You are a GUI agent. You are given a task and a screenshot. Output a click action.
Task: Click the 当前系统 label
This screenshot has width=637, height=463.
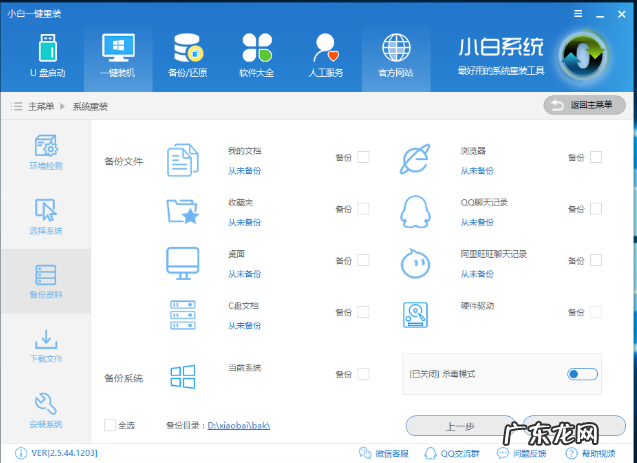244,368
